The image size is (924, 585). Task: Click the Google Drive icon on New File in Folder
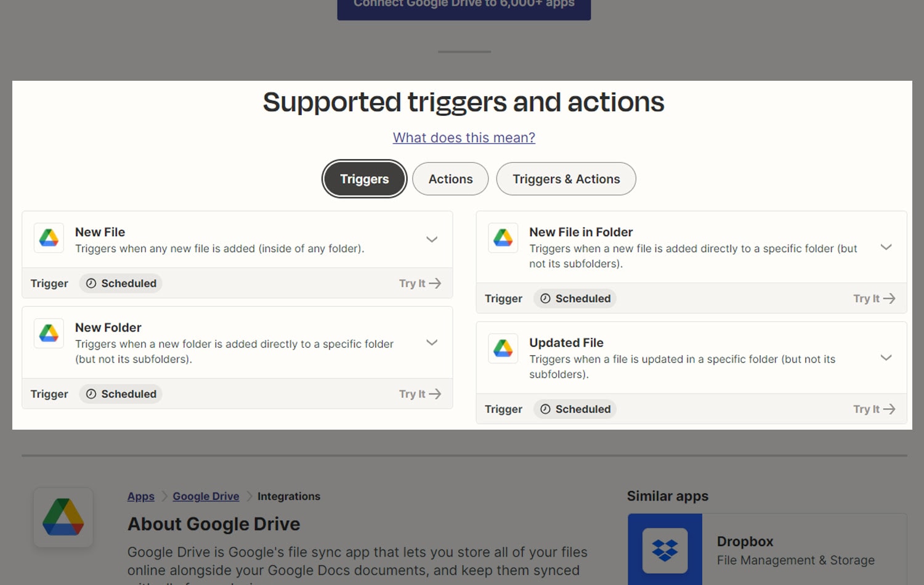503,238
